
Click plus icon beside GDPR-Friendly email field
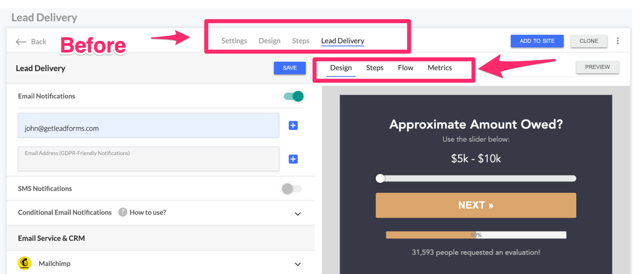point(293,159)
